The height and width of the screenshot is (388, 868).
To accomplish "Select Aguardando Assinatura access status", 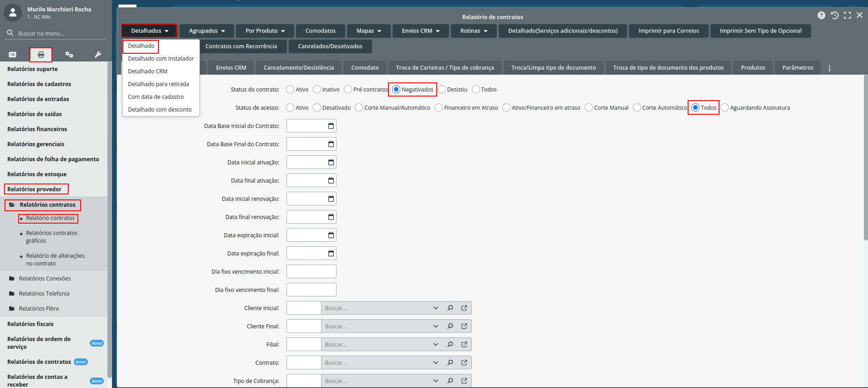I will (x=725, y=107).
